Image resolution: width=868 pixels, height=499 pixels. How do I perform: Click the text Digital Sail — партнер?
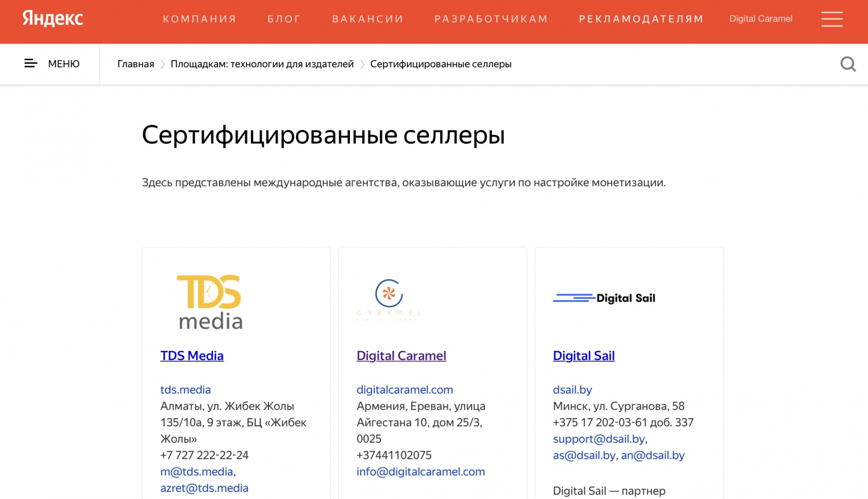tap(609, 490)
